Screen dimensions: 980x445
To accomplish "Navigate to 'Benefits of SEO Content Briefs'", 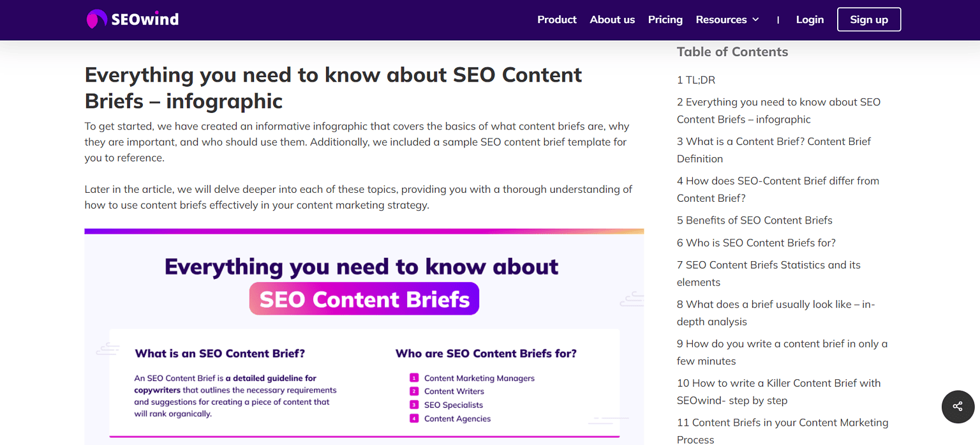I will tap(754, 220).
